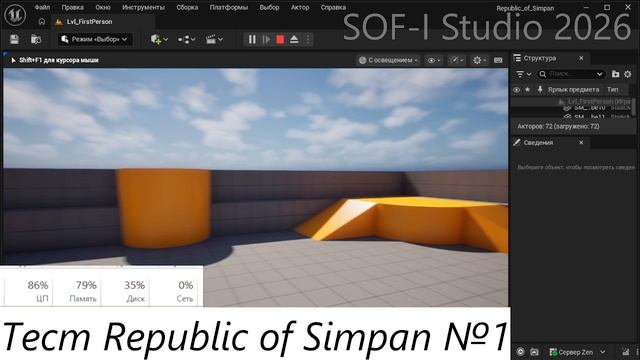Viewport: 640px width, 360px height.
Task: Click the outliner filter funnel icon
Action: pyautogui.click(x=520, y=74)
